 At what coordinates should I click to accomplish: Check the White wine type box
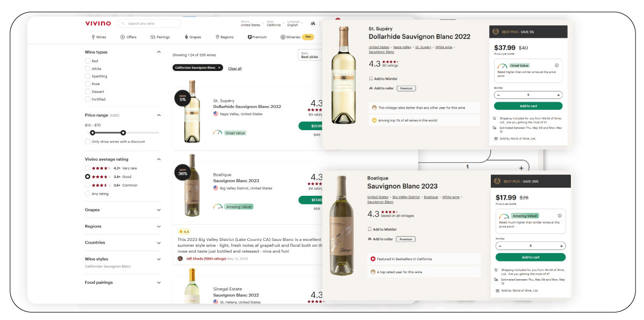(88, 69)
